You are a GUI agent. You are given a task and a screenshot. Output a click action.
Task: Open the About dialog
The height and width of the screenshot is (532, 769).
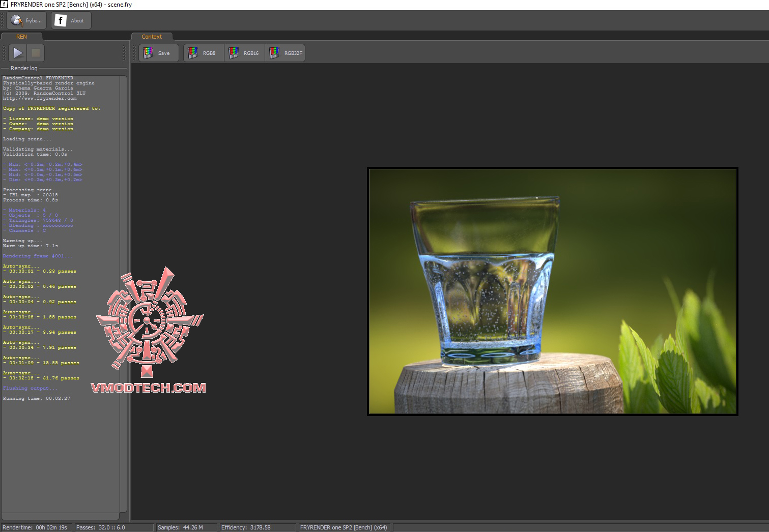click(71, 20)
